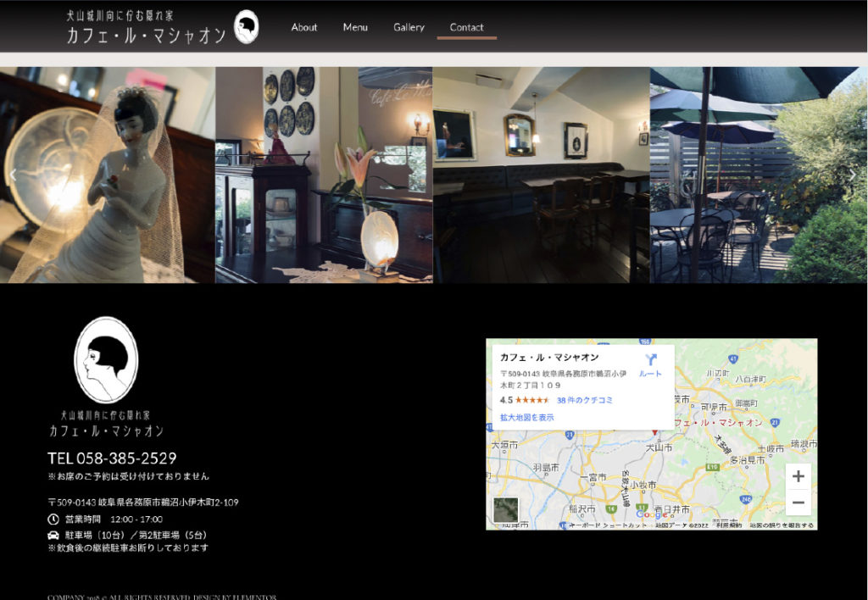Click the next slide arrow on carousel
The width and height of the screenshot is (868, 600).
(x=853, y=175)
